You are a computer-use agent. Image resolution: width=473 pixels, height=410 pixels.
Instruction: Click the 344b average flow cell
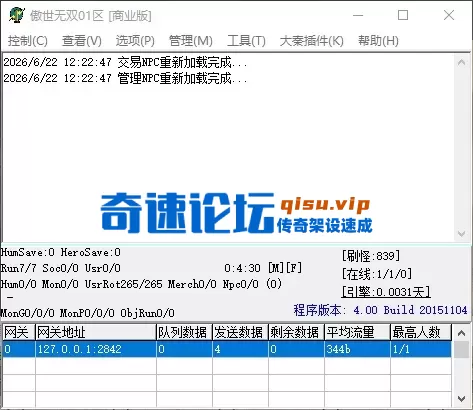pyautogui.click(x=357, y=349)
